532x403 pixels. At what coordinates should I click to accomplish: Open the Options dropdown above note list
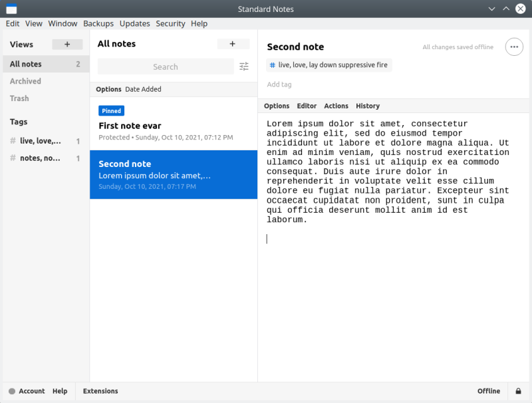[108, 89]
